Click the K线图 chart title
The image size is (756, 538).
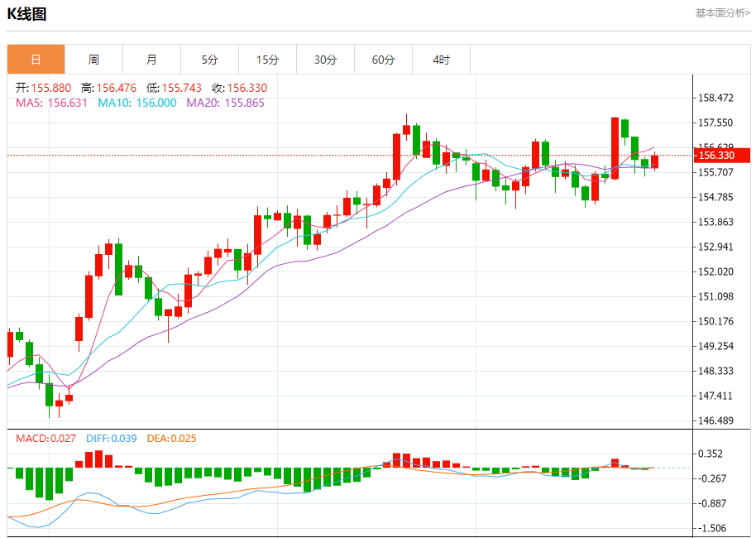(27, 14)
